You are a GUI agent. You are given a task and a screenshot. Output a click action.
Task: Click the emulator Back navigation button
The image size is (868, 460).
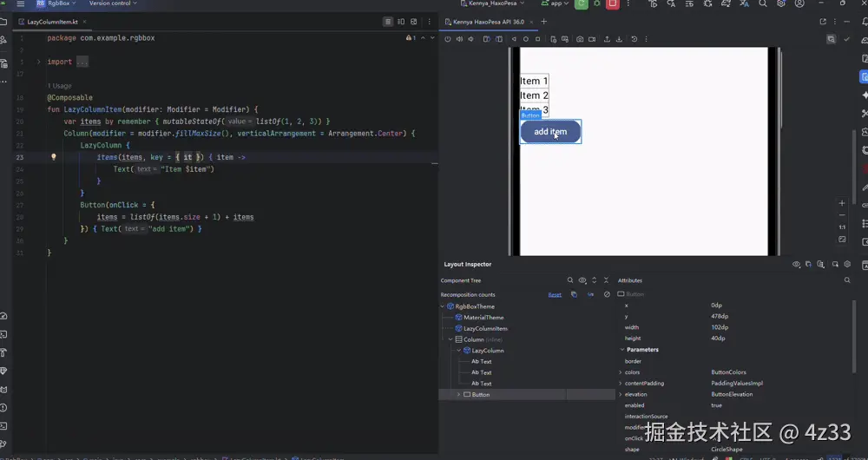tap(514, 39)
